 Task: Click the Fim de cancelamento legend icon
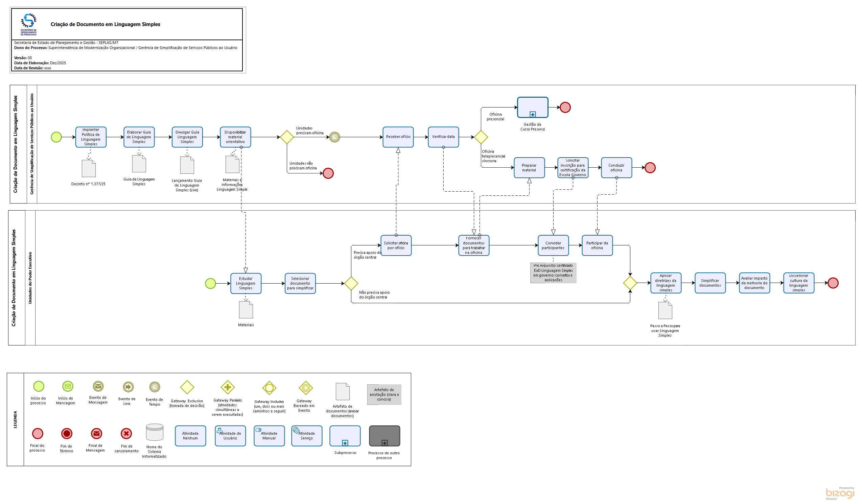[x=126, y=434]
